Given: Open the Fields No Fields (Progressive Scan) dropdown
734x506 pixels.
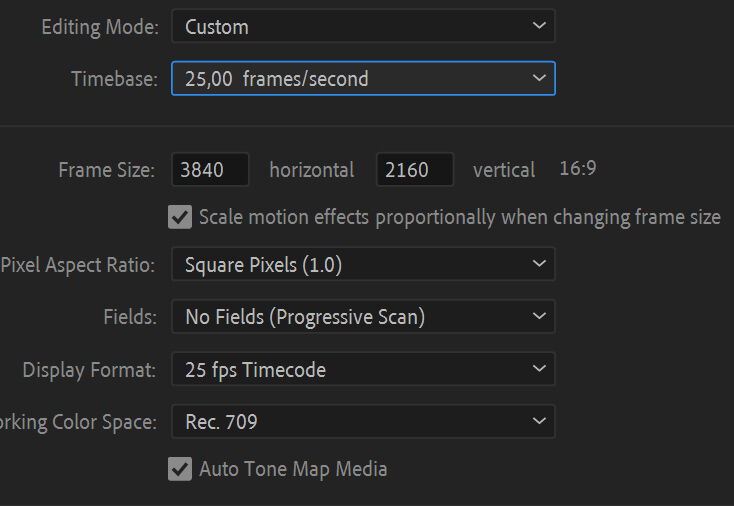Looking at the screenshot, I should click(x=363, y=316).
